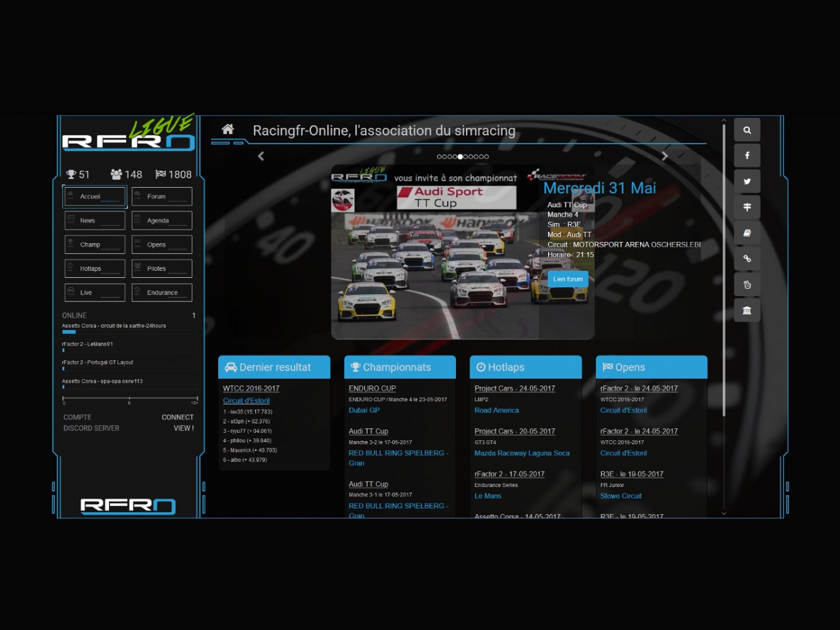
Task: Open the Opens menu item in sidebar
Action: (x=162, y=245)
